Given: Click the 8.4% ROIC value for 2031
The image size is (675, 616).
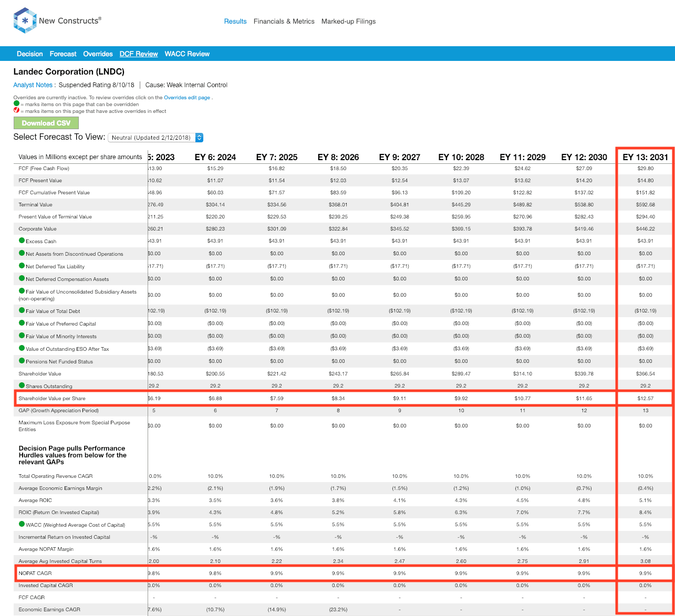Looking at the screenshot, I should click(646, 513).
